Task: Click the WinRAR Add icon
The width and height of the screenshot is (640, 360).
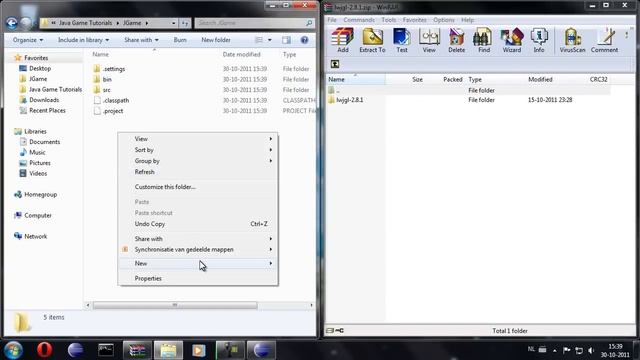Action: (342, 40)
